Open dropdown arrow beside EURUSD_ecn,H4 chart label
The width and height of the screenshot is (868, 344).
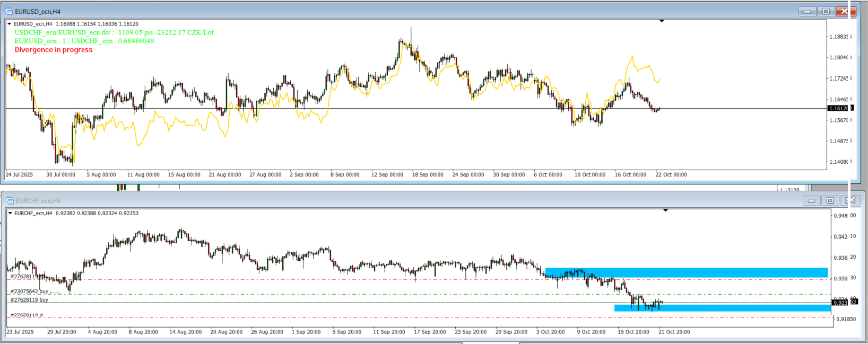pos(10,24)
